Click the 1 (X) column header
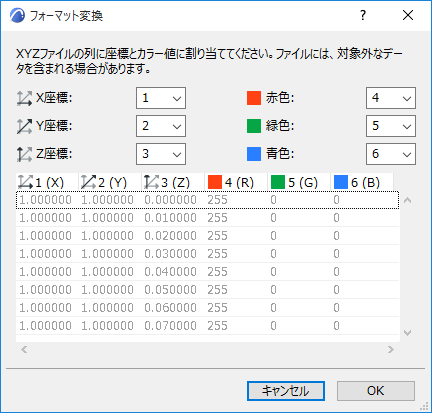 (47, 182)
